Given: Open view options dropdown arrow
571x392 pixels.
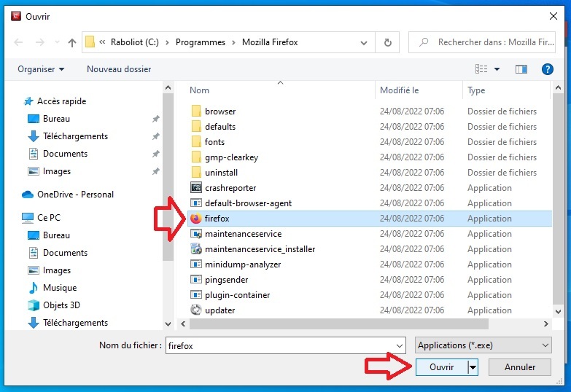Looking at the screenshot, I should [497, 68].
